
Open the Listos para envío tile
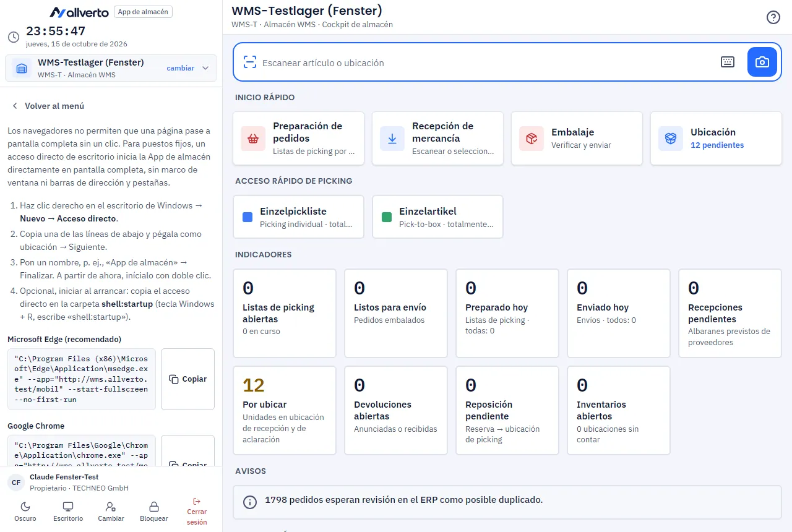pos(396,313)
